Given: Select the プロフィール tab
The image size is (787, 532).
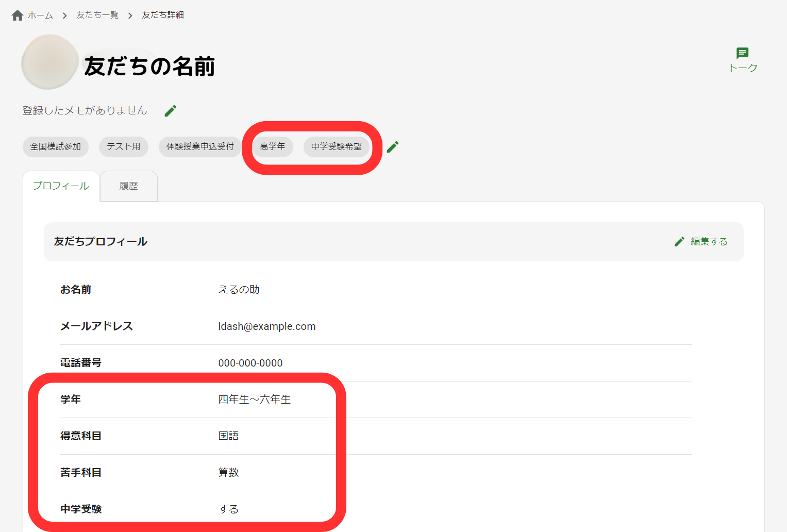Looking at the screenshot, I should (61, 186).
